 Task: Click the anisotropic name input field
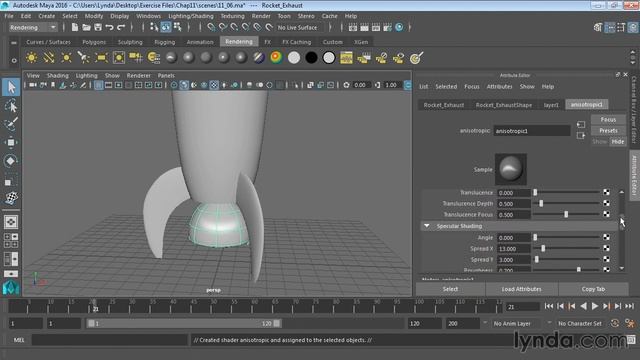[531, 131]
